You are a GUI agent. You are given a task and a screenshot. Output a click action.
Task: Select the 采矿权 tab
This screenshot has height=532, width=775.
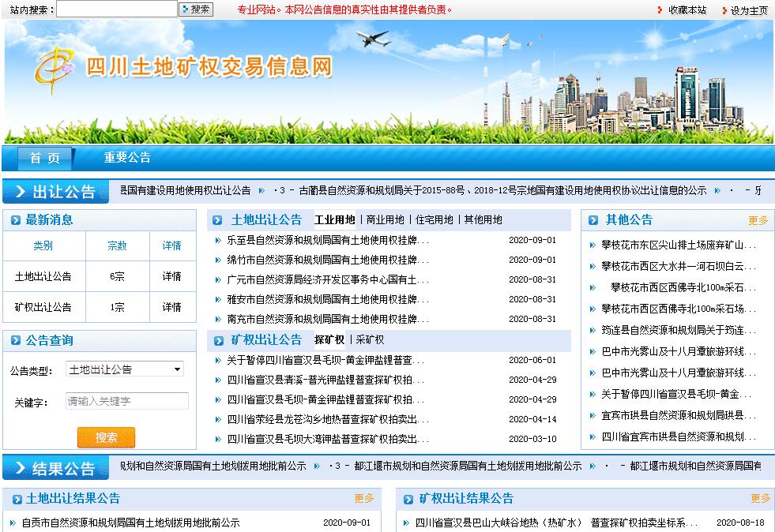pyautogui.click(x=370, y=340)
